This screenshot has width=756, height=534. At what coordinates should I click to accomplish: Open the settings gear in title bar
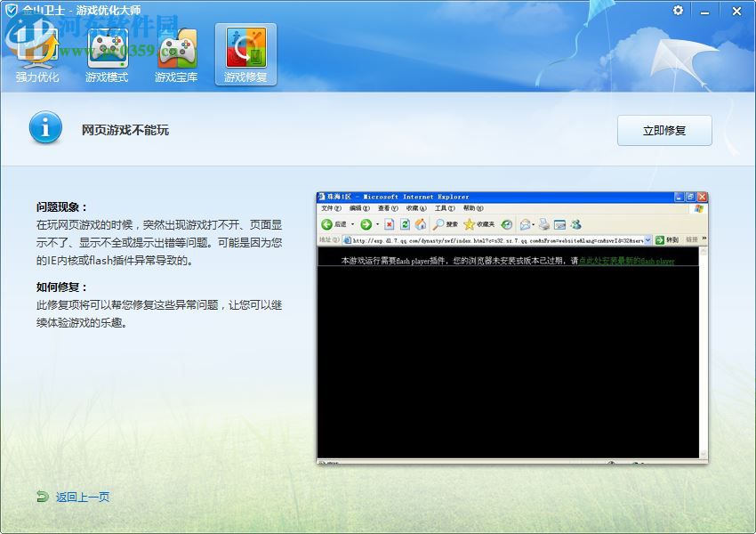pos(678,10)
